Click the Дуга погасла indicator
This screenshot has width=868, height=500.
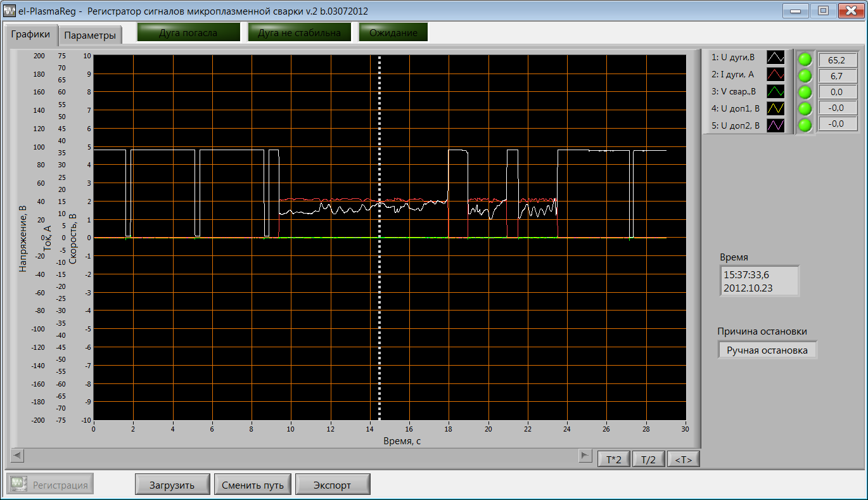pyautogui.click(x=188, y=33)
